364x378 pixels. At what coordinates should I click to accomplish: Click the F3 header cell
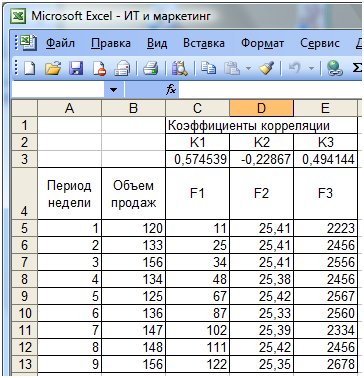pyautogui.click(x=325, y=193)
